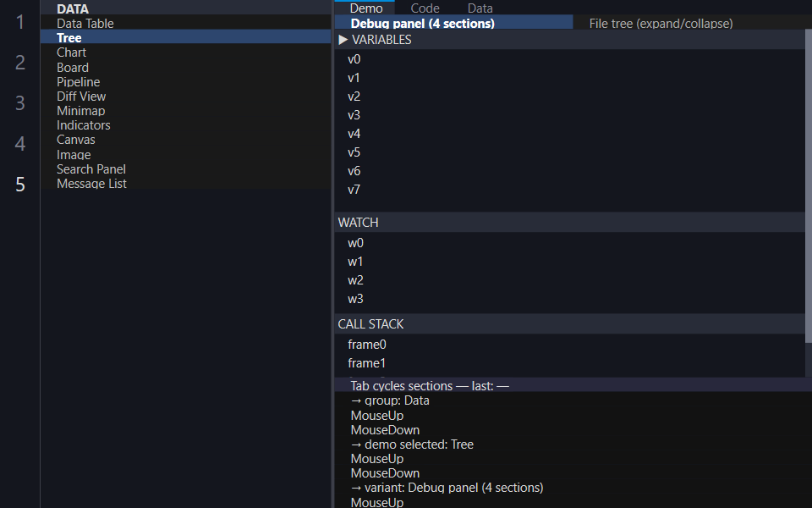The height and width of the screenshot is (508, 812).
Task: Open the Search Panel demo
Action: [x=185, y=169]
